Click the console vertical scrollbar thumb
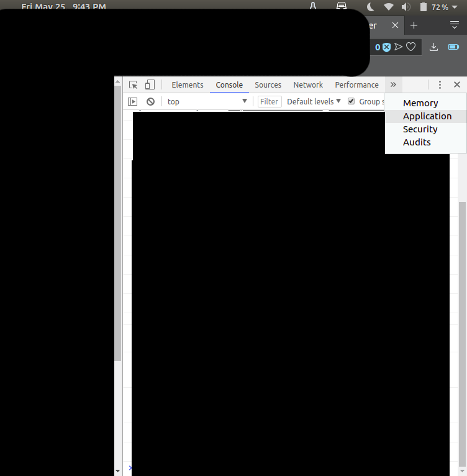This screenshot has height=476, width=467. pos(462,334)
